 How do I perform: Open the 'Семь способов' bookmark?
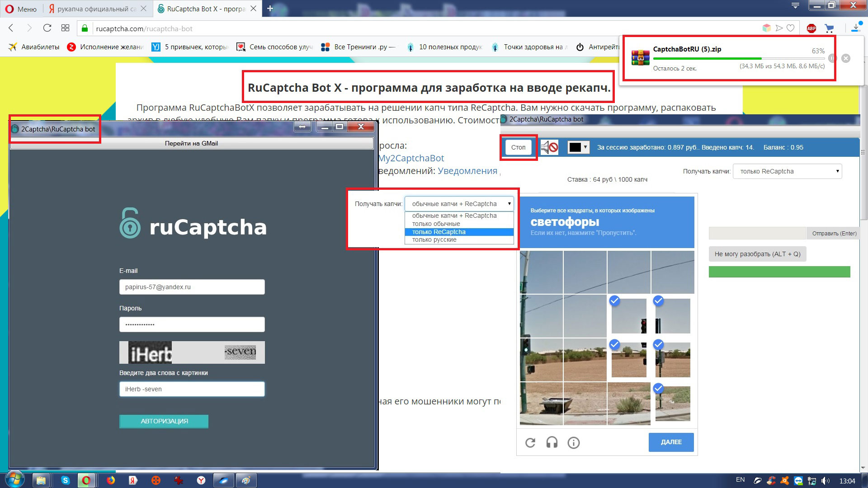[x=275, y=47]
